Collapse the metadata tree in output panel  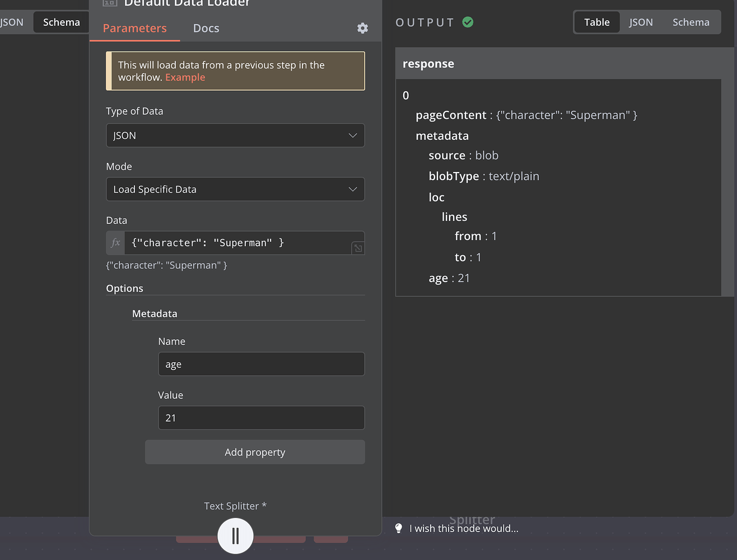point(442,136)
